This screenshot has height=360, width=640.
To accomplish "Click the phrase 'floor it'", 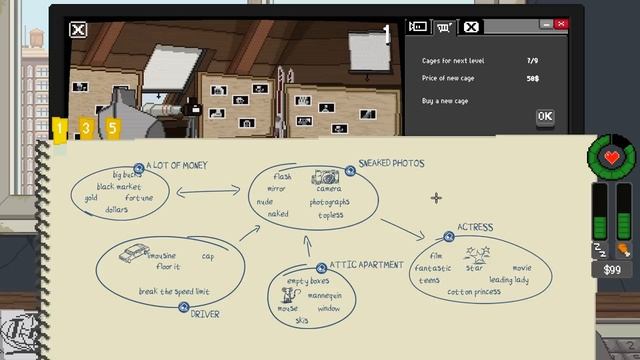I will 168,267.
